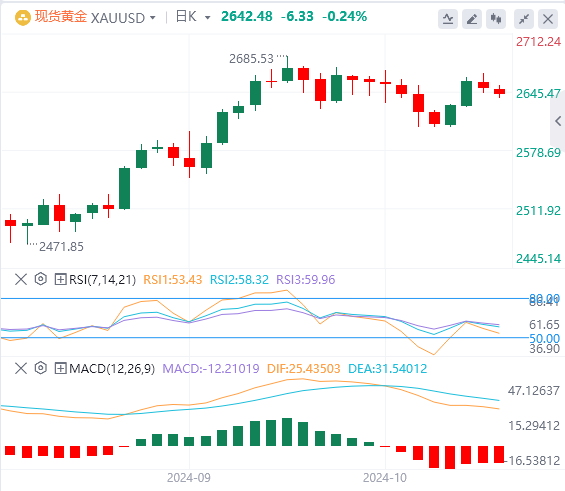565x491 pixels.
Task: Click the RSI(7,14,21) indicator label
Action: tap(102, 280)
